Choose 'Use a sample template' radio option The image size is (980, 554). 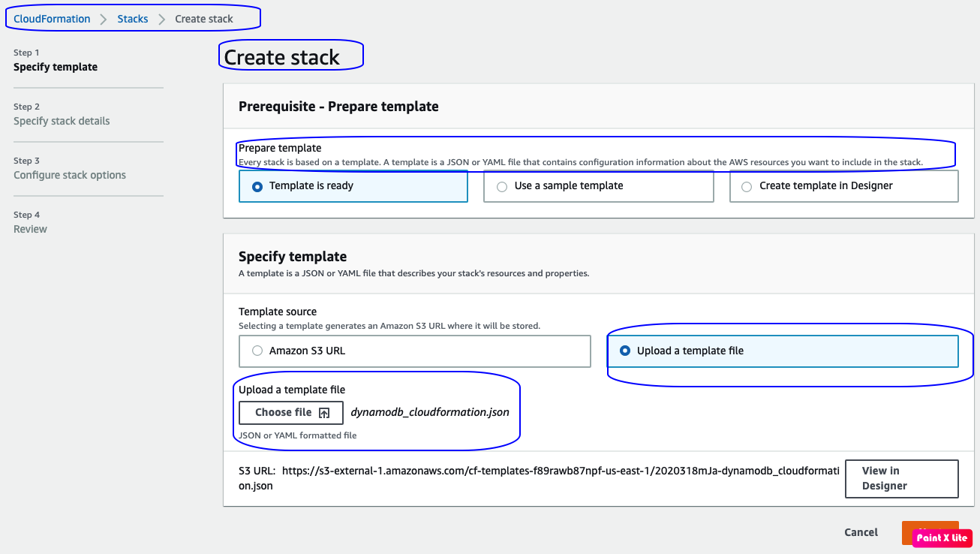pos(502,186)
